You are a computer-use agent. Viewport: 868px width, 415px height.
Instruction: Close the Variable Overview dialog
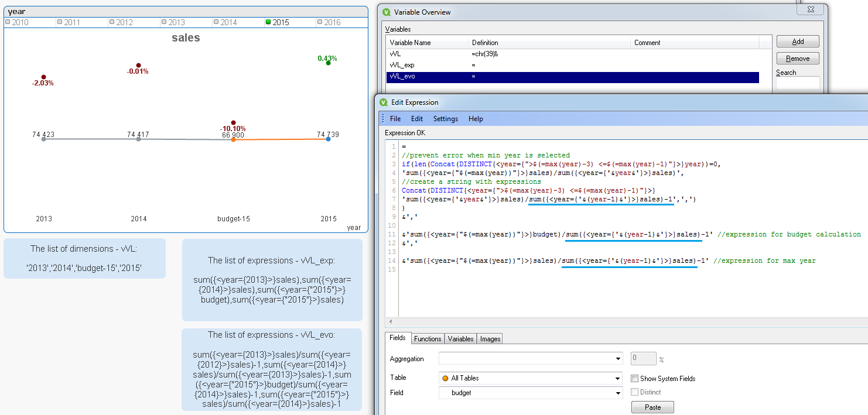pyautogui.click(x=811, y=10)
